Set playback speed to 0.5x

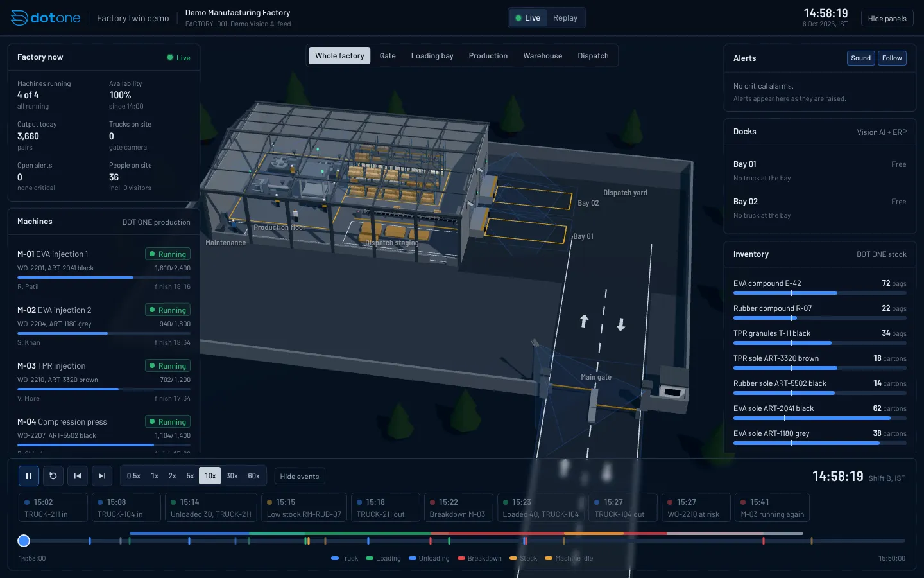(x=133, y=476)
